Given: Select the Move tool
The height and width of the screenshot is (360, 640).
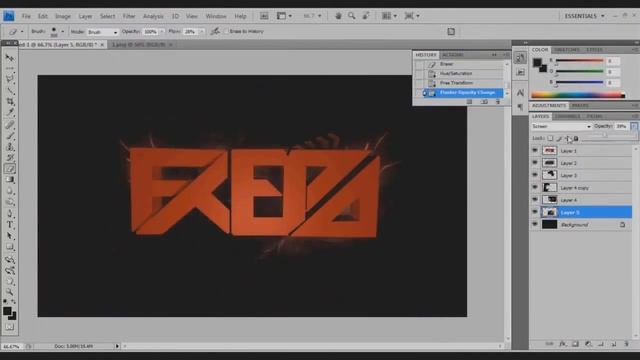Looking at the screenshot, I should pos(10,58).
